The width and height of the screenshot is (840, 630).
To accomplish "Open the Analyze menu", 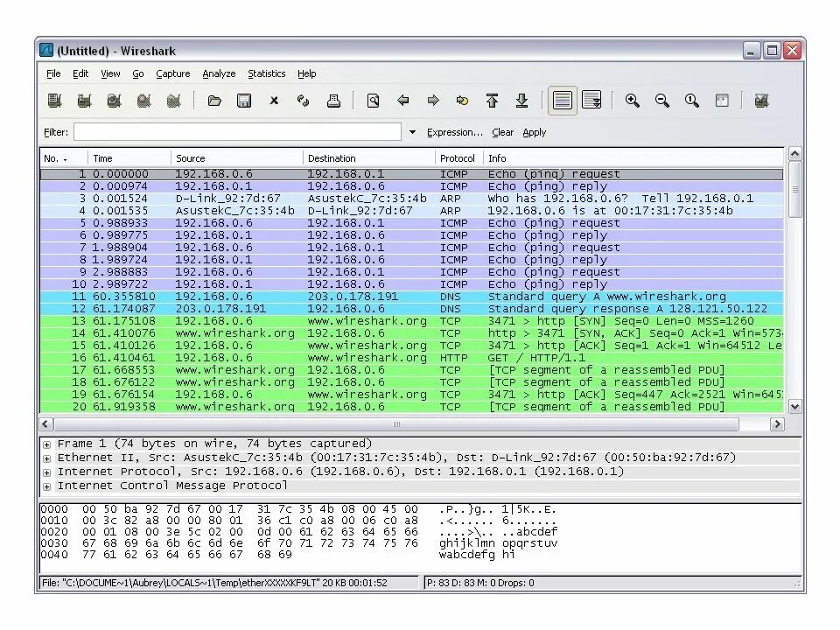I will (x=219, y=73).
